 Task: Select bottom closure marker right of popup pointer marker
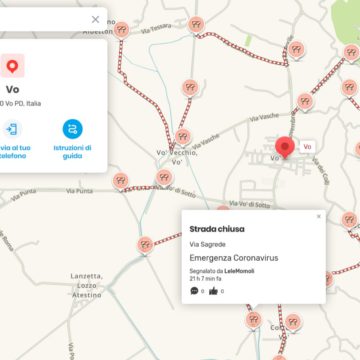(x=293, y=322)
